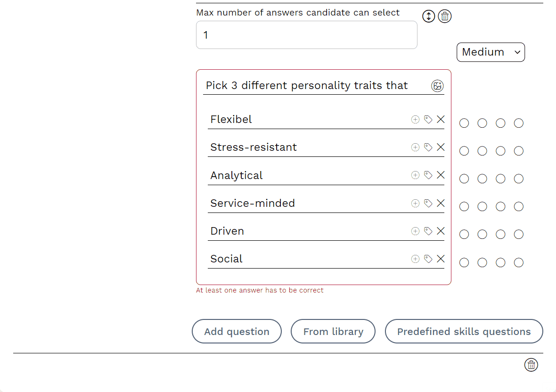This screenshot has width=556, height=392.
Task: Click the plus icon on the Social row
Action: 415,259
